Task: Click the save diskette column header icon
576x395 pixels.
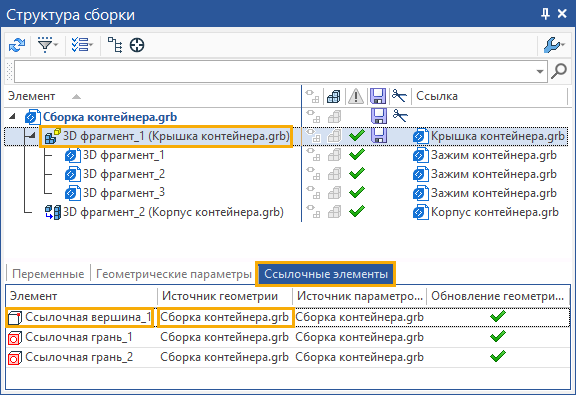Action: [x=378, y=96]
